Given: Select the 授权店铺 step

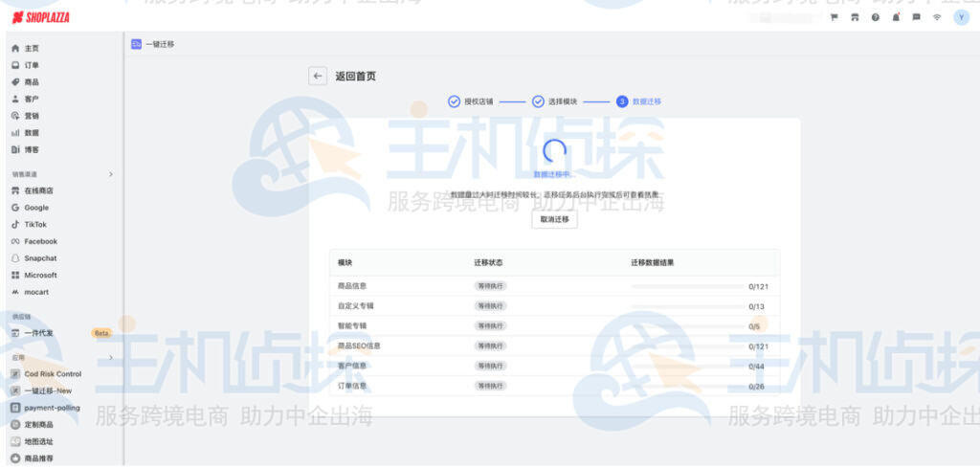Looking at the screenshot, I should [471, 101].
